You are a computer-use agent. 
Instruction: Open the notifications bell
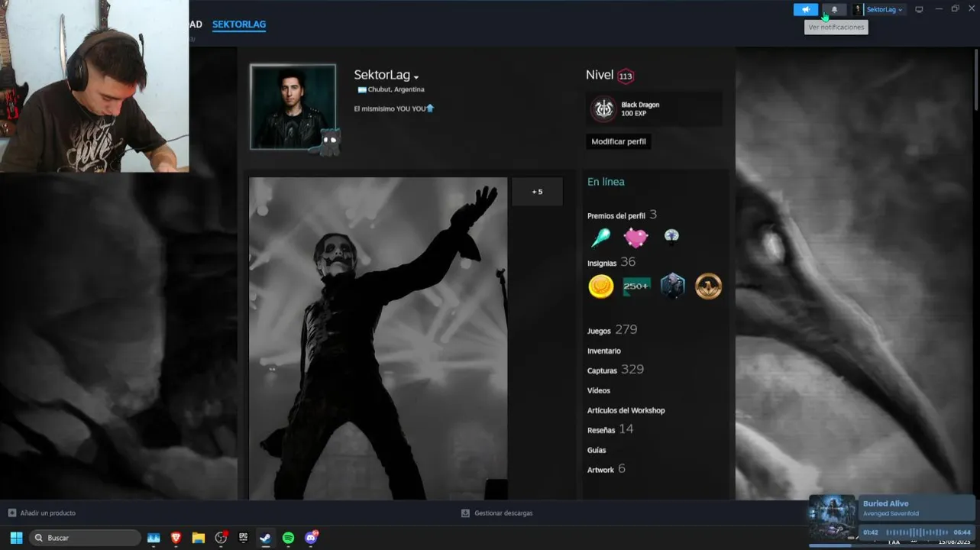pyautogui.click(x=834, y=10)
